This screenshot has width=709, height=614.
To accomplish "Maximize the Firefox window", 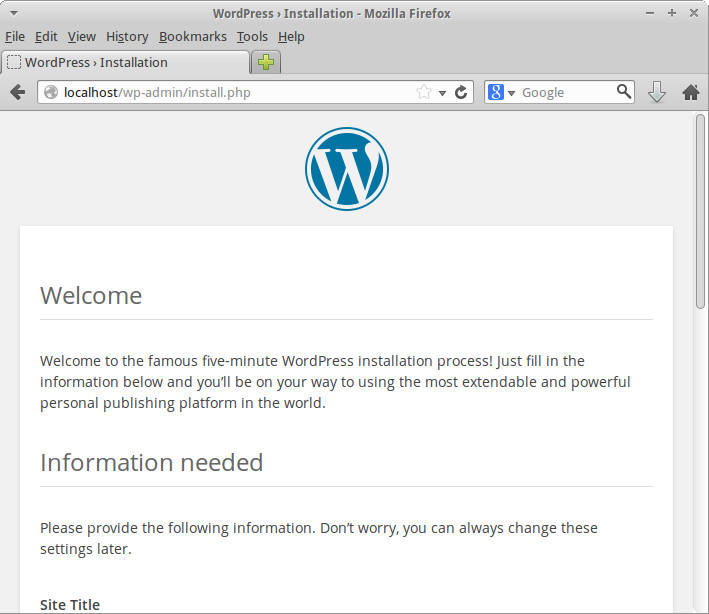I will coord(672,13).
